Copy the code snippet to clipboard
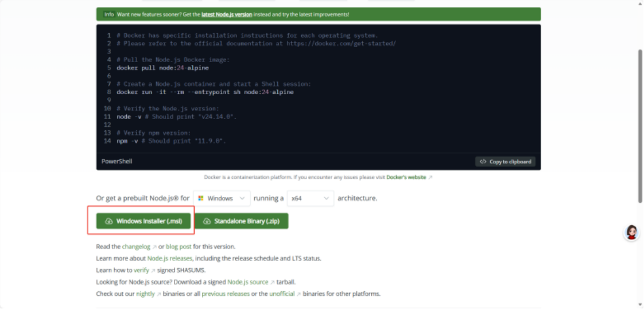The height and width of the screenshot is (309, 644). click(x=505, y=161)
